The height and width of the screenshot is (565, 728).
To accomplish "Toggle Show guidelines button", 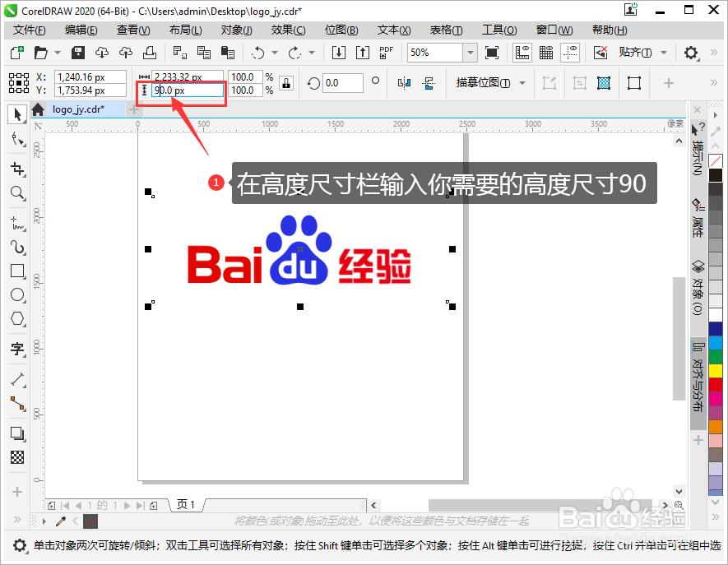I will [570, 53].
